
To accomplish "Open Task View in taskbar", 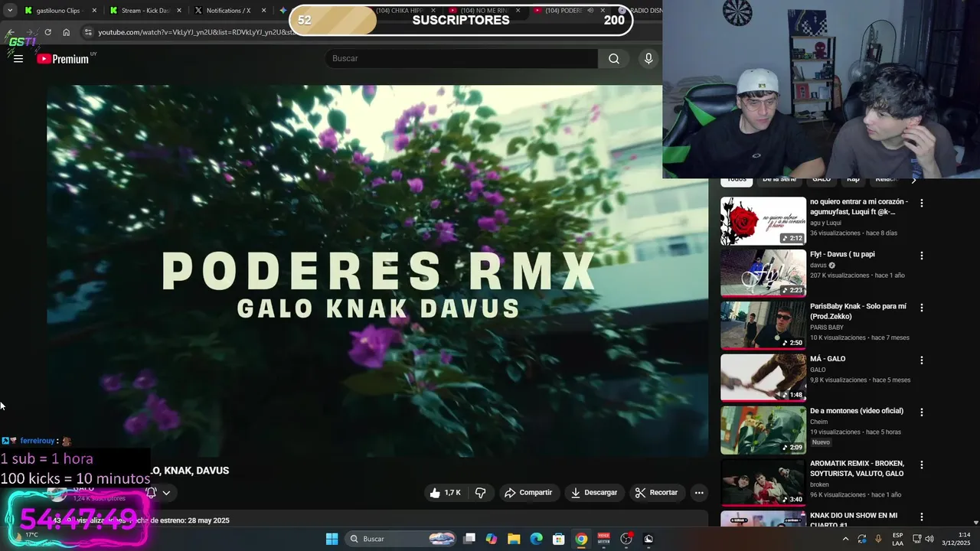I will [469, 539].
